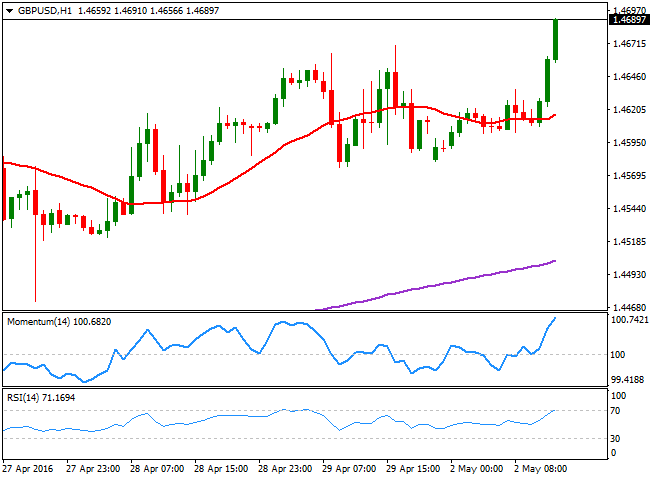Select the time axis label 2 May 00:00
This screenshot has height=480, width=650.
tap(477, 469)
